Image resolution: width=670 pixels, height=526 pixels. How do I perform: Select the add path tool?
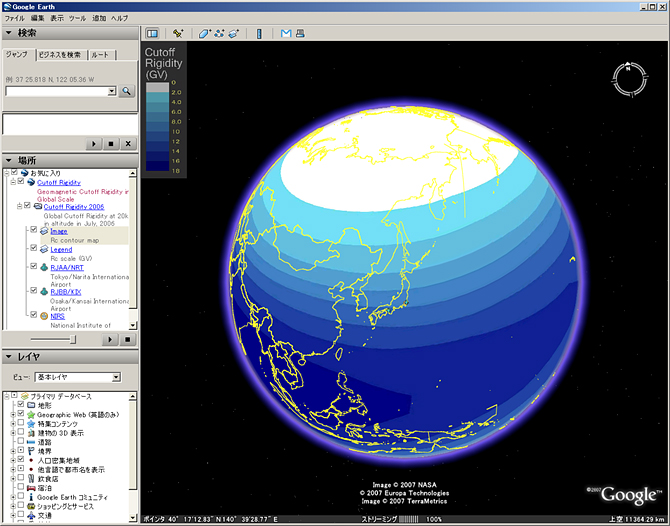(219, 33)
